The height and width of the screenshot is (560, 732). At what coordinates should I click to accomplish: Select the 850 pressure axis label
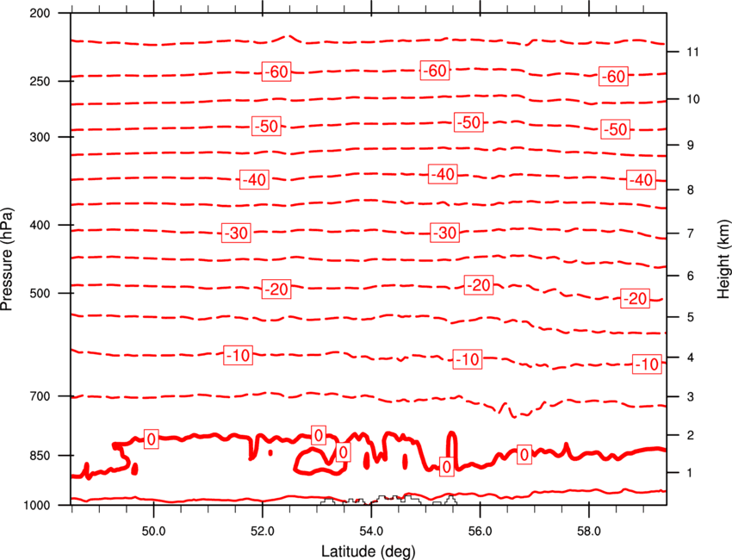[x=40, y=456]
